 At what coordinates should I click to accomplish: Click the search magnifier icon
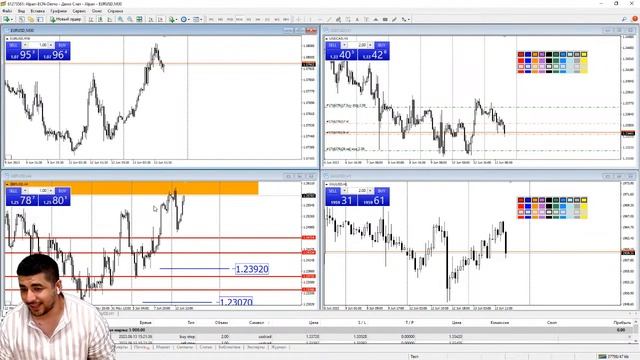[624, 19]
